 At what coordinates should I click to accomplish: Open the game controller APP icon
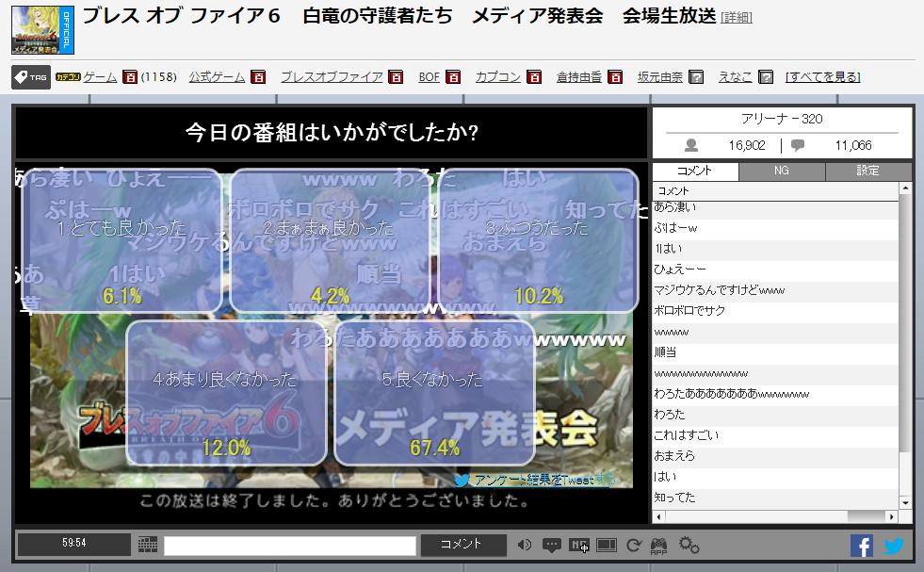(x=658, y=546)
